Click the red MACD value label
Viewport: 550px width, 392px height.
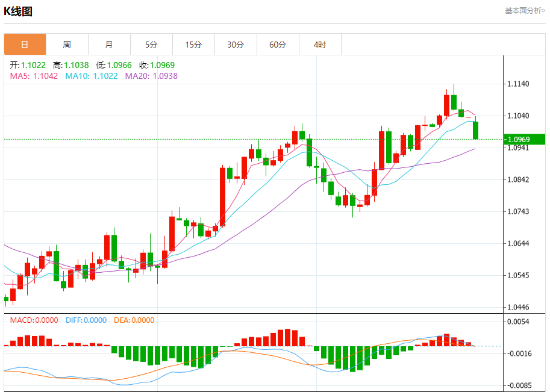[x=34, y=320]
